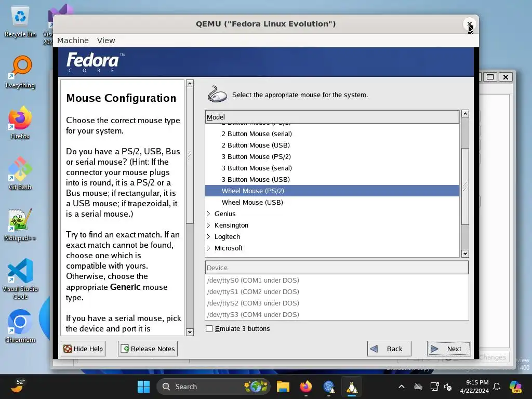Click Hide Help button
Viewport: 532px width, 399px height.
pos(83,349)
